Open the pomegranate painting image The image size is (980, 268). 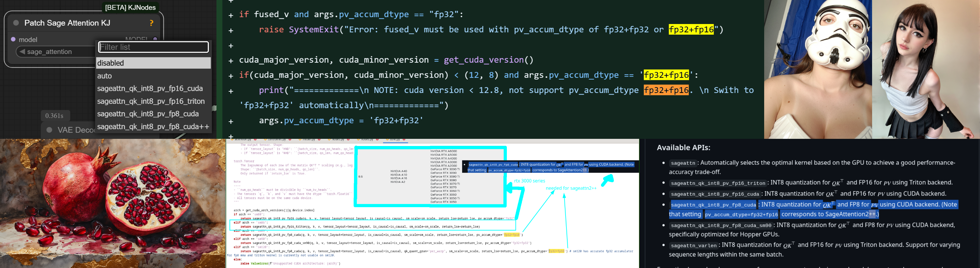(x=113, y=203)
